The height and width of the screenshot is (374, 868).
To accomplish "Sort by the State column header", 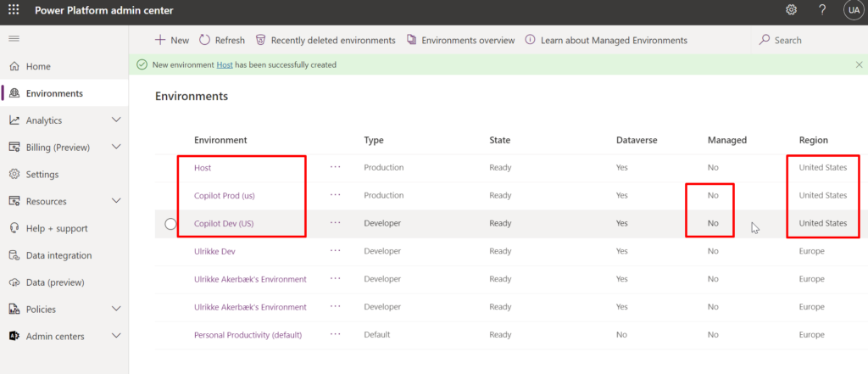I will click(500, 140).
